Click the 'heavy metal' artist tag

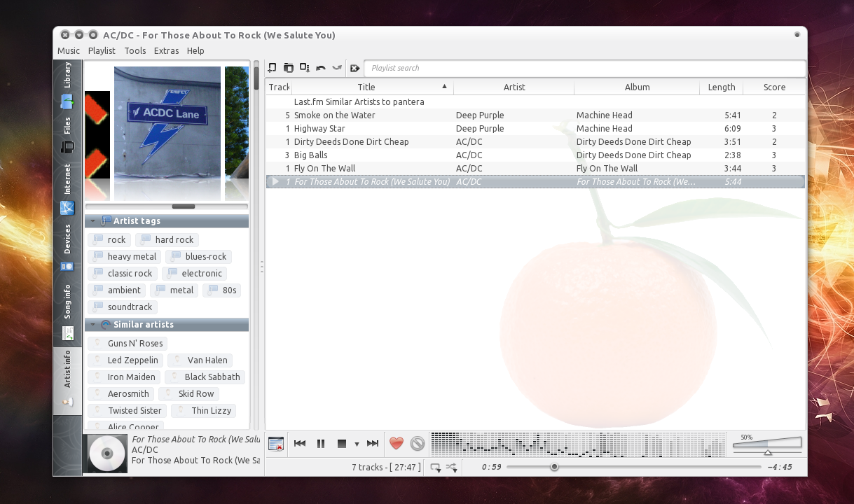pos(124,257)
